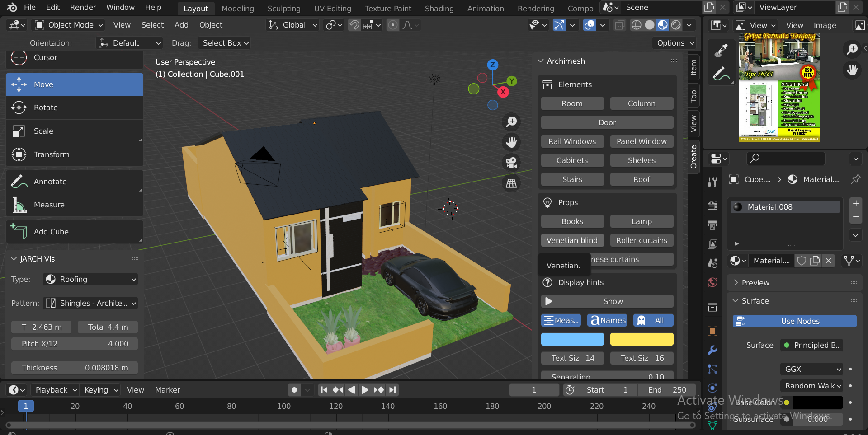Screen dimensions: 868x435
Task: Select the Cursor tool
Action: (75, 58)
